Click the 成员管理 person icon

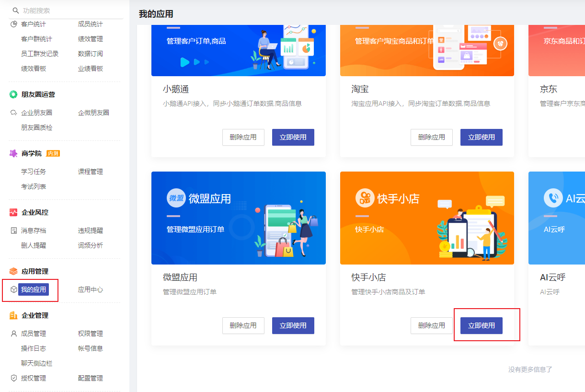[x=14, y=334]
